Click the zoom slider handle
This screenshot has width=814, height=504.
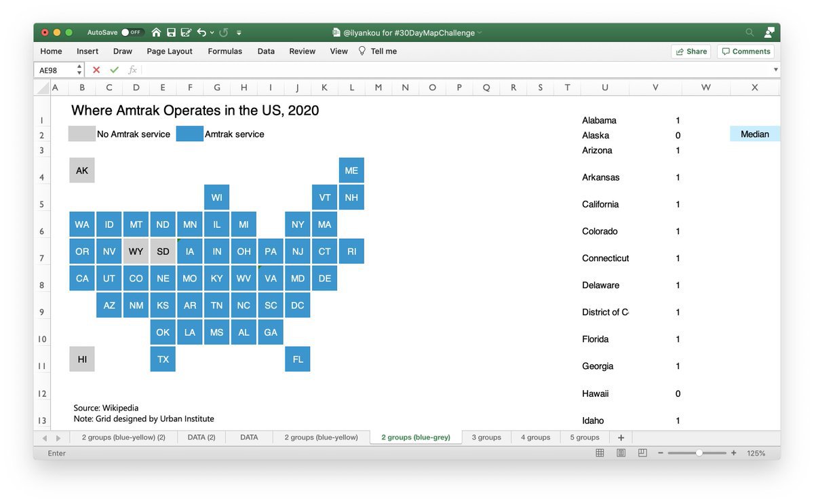pyautogui.click(x=699, y=453)
